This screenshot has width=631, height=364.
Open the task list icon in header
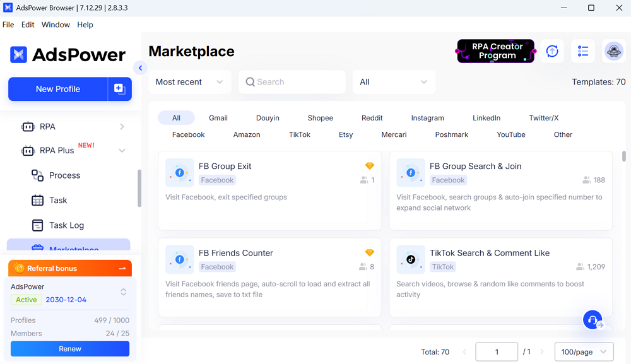pyautogui.click(x=583, y=51)
